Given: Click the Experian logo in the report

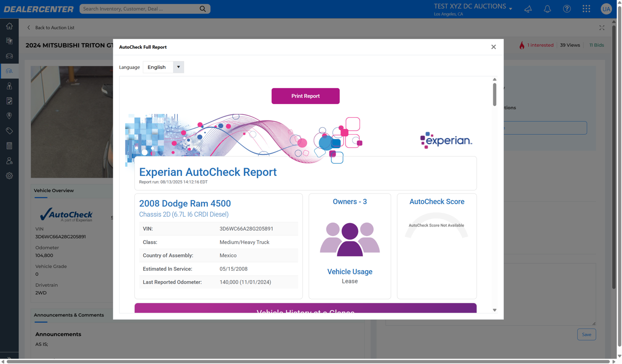Looking at the screenshot, I should 446,140.
